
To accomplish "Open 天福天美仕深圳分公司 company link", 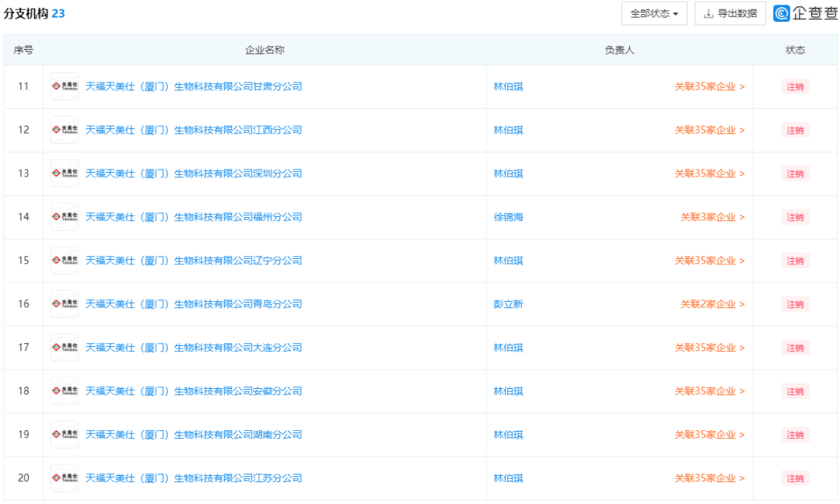I will click(194, 173).
